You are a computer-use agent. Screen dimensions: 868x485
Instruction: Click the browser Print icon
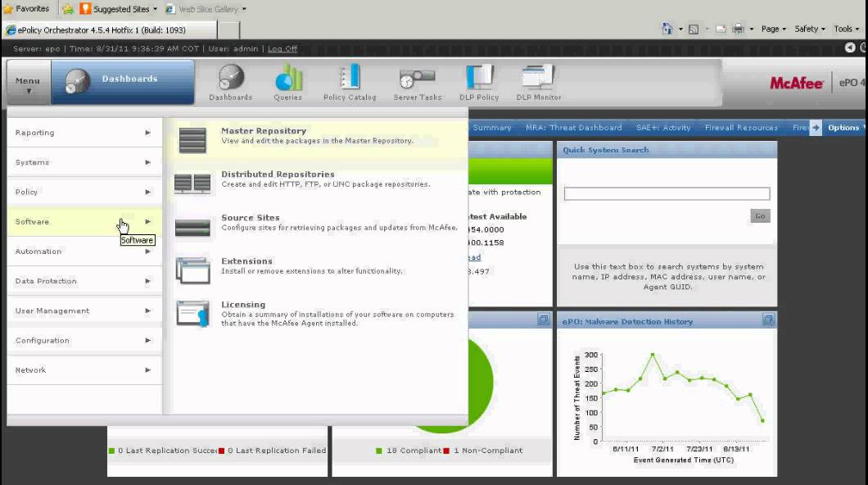pyautogui.click(x=739, y=29)
